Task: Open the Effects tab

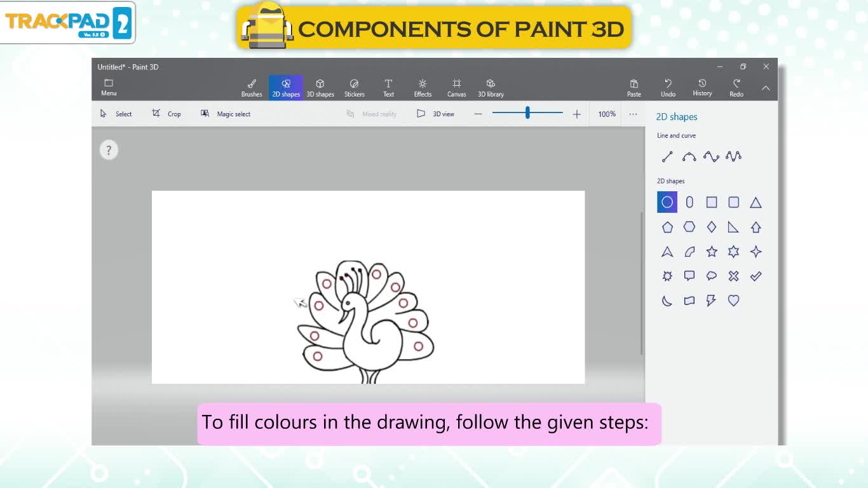Action: (x=423, y=88)
